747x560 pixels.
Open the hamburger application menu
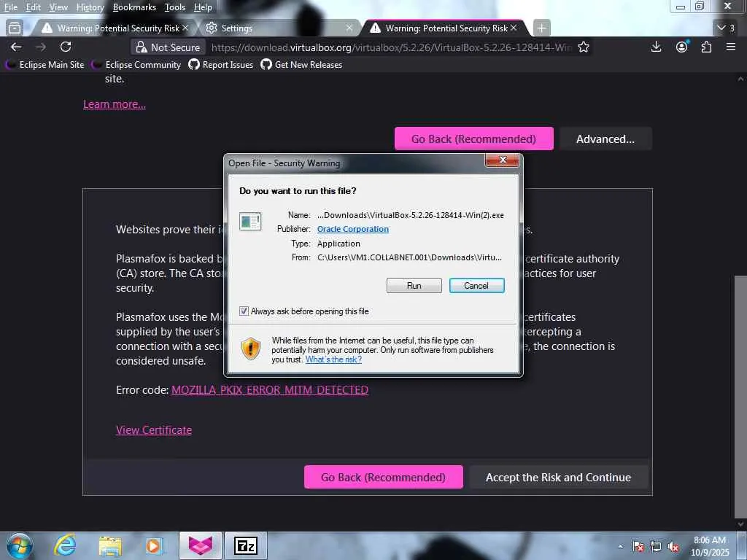pos(731,47)
